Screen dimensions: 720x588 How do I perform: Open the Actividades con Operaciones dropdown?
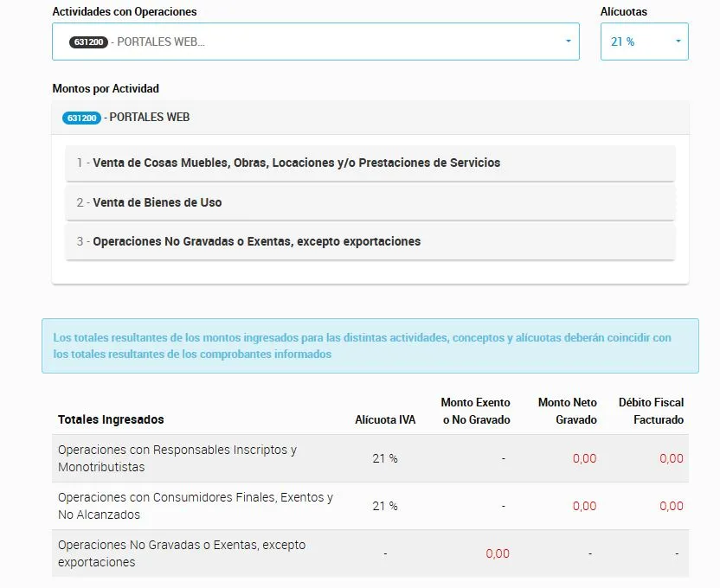(316, 42)
